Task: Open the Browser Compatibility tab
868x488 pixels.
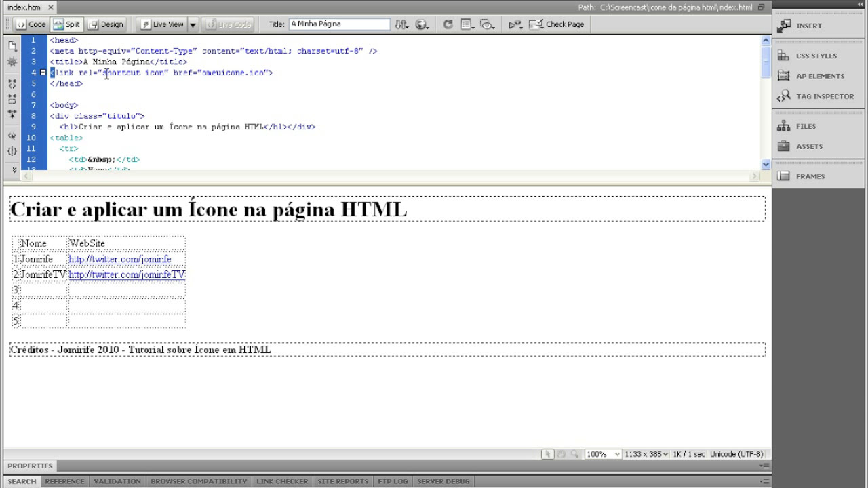Action: pos(199,482)
